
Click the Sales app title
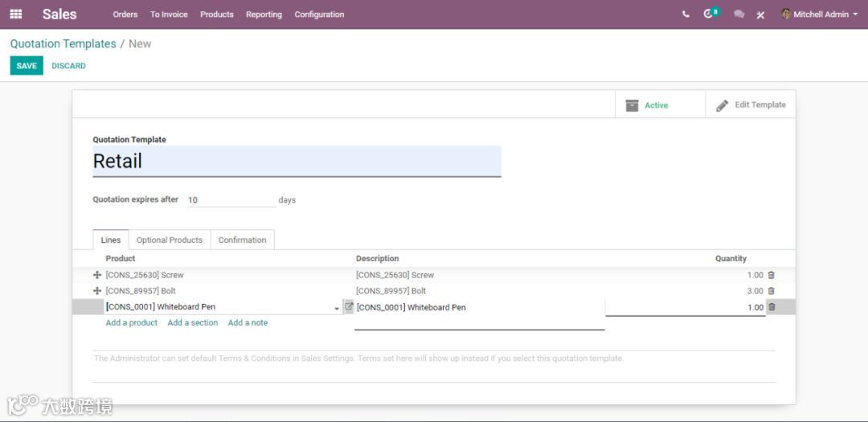click(x=59, y=14)
